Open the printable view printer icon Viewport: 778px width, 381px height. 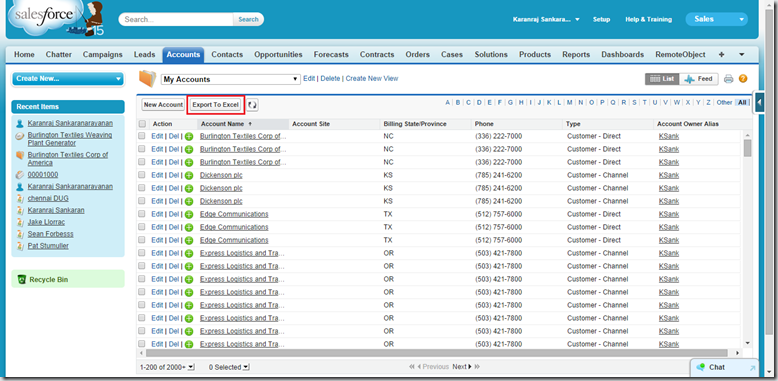click(728, 79)
